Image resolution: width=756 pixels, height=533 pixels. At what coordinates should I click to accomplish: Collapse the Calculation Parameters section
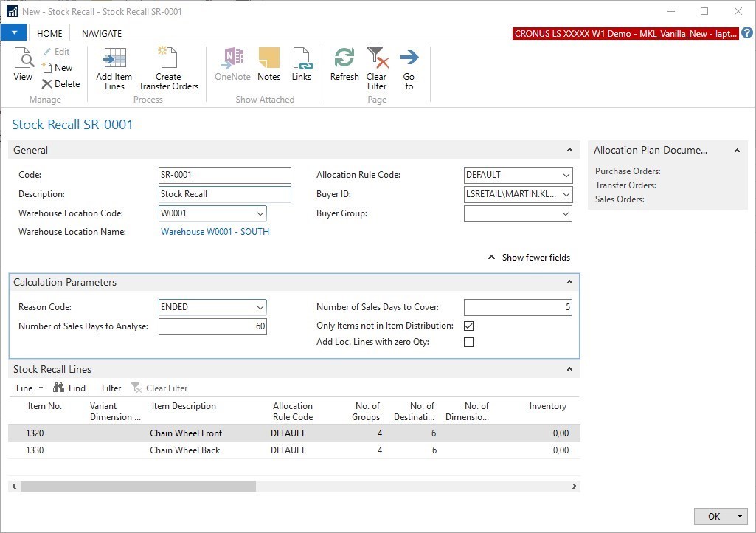569,282
